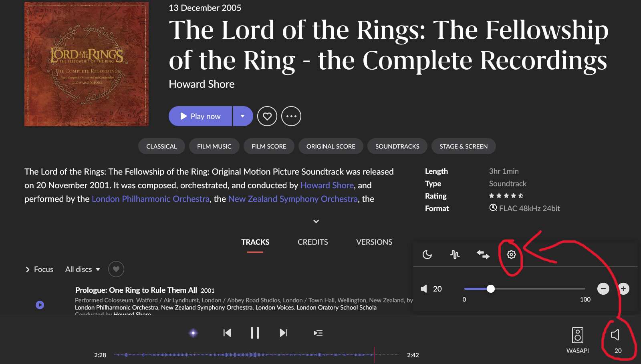Decrease volume with the minus button
Image resolution: width=641 pixels, height=364 pixels.
[603, 289]
